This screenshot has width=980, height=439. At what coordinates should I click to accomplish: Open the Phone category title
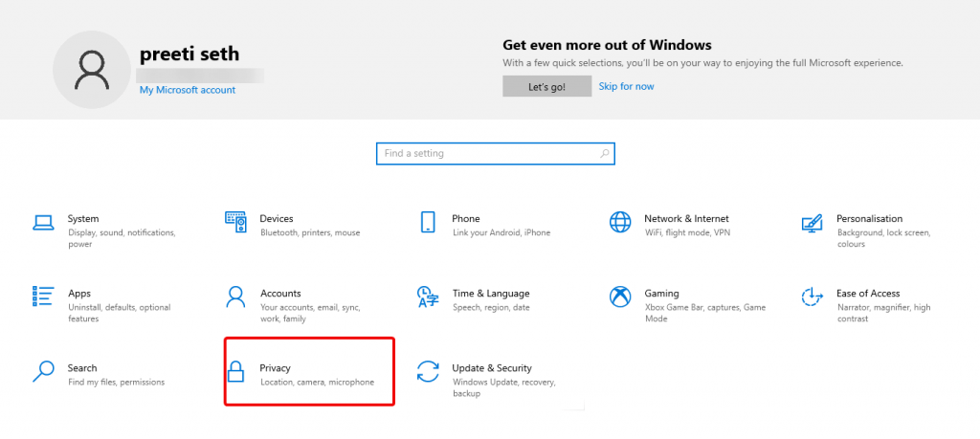[x=466, y=219]
